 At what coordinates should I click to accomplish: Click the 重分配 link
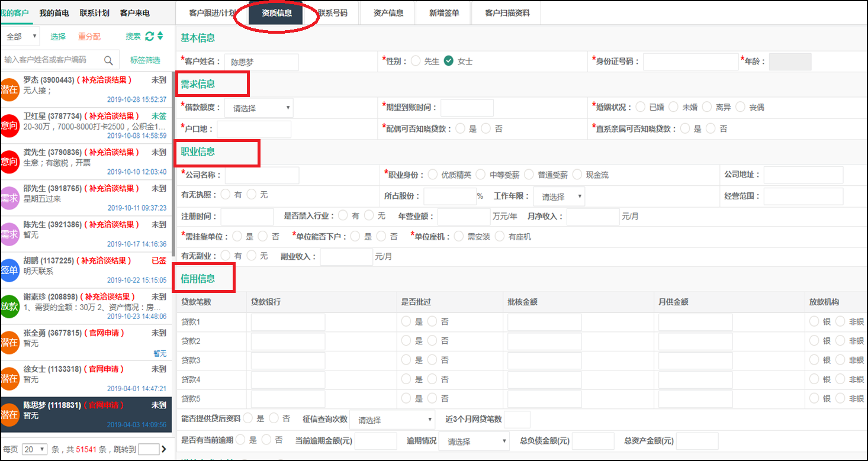pyautogui.click(x=89, y=37)
